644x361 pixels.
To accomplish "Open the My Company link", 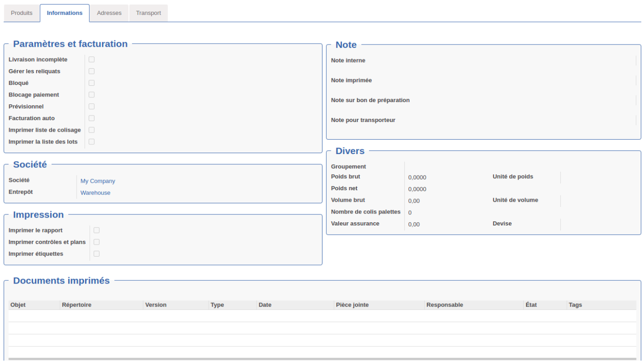I will click(98, 181).
